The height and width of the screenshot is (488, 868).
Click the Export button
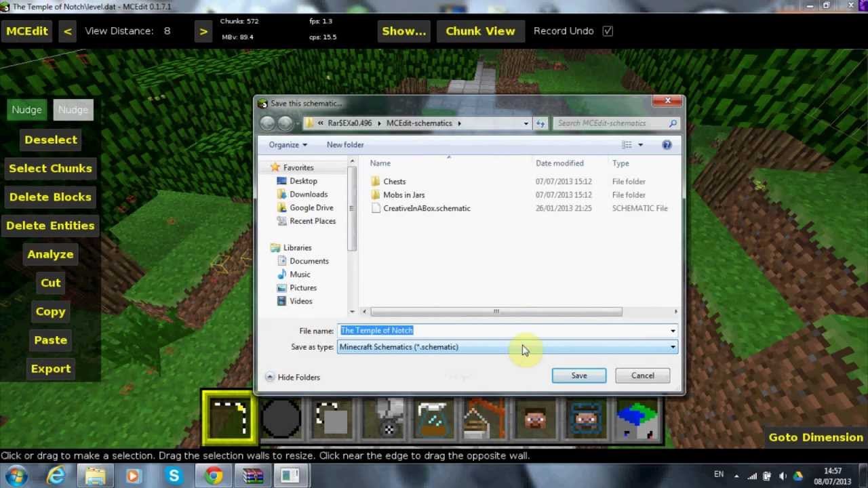click(51, 369)
